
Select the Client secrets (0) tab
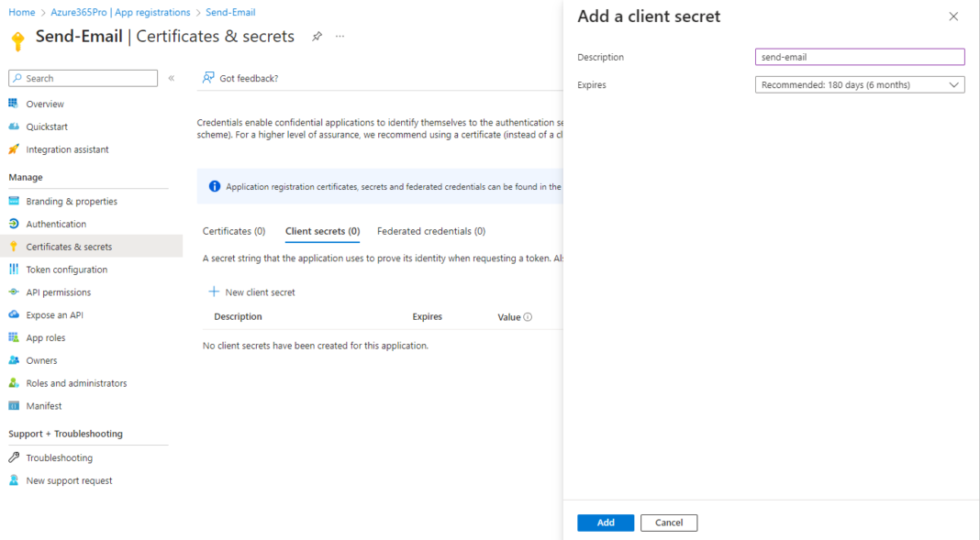[322, 231]
